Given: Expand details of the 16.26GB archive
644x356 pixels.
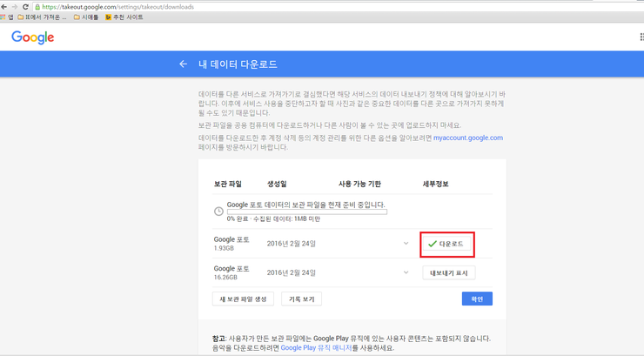Looking at the screenshot, I should [x=406, y=272].
